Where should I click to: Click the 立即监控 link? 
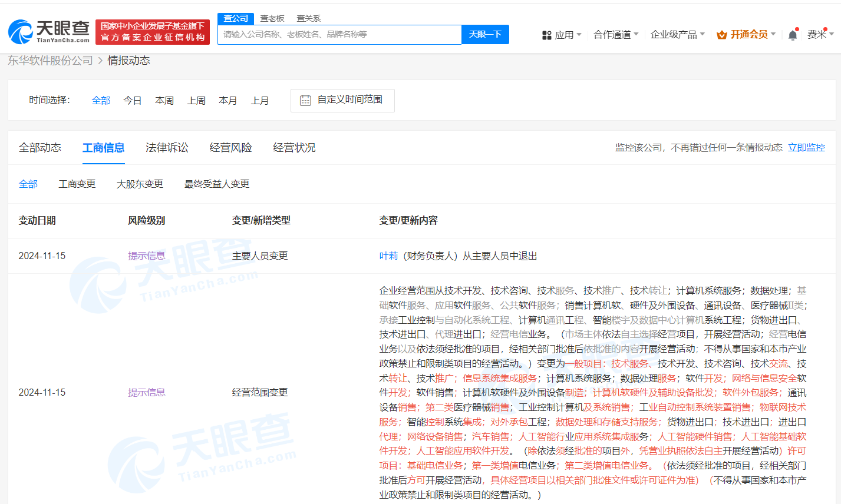coord(806,148)
